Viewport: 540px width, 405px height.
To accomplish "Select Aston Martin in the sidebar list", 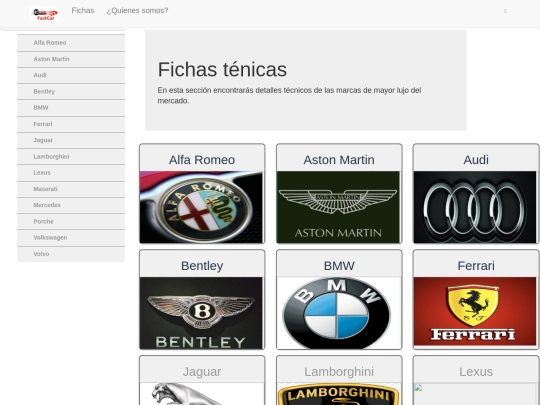I will pos(71,59).
